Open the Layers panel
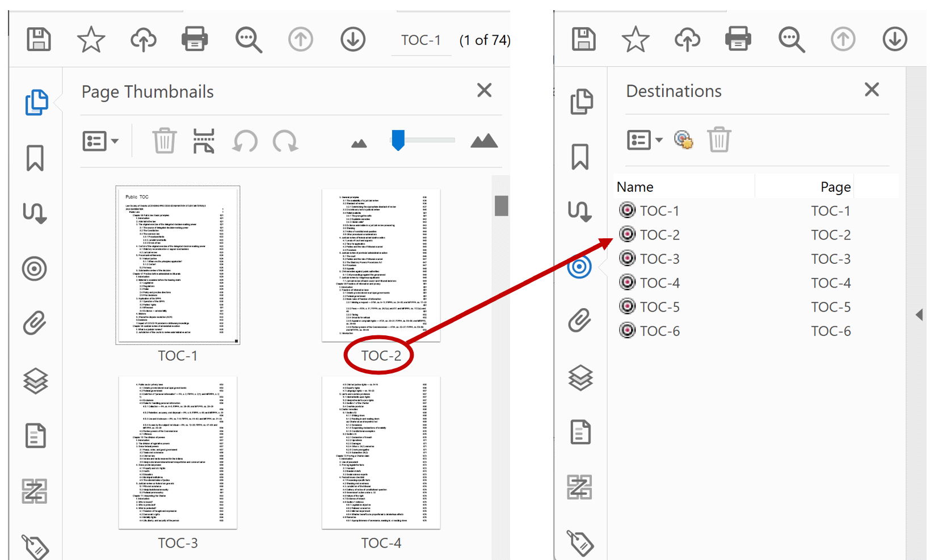 coord(35,379)
